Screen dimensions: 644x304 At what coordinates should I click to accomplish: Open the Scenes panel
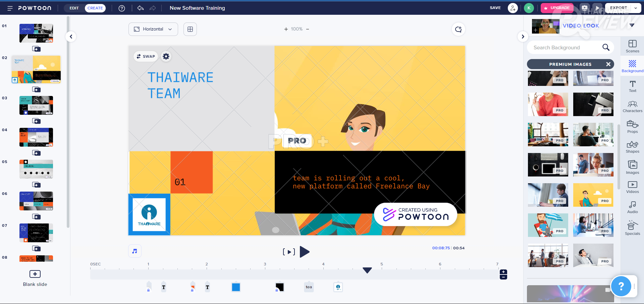click(x=632, y=46)
